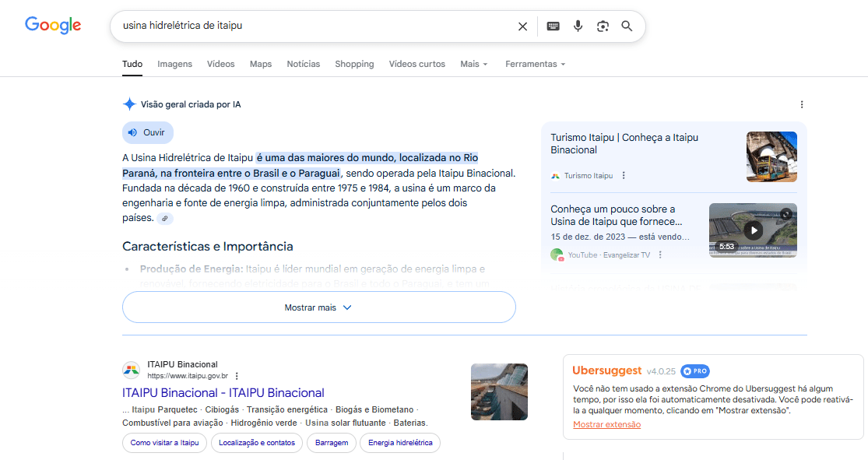Open AI overview three-dot options menu
This screenshot has width=868, height=460.
coord(802,104)
